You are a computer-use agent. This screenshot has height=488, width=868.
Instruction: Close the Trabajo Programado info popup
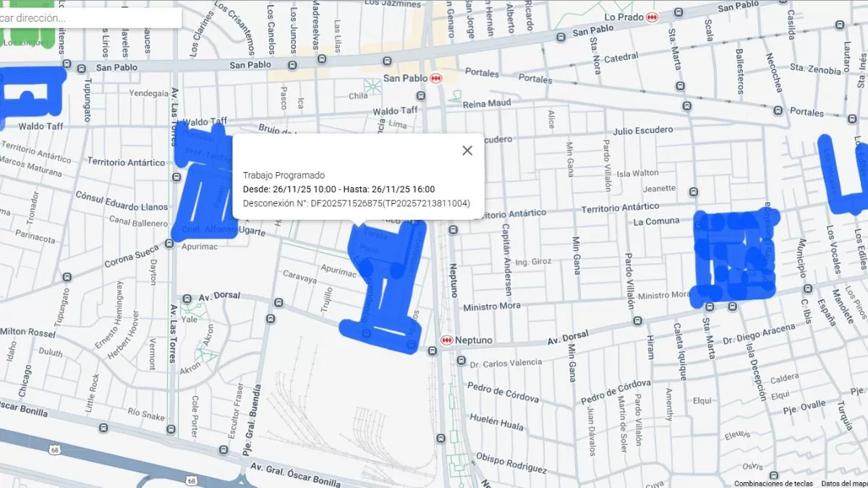[x=467, y=150]
